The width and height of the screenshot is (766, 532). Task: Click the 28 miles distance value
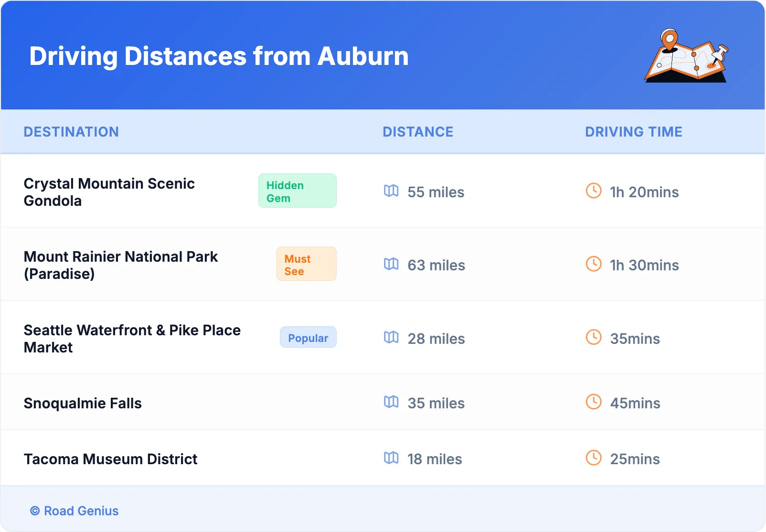point(436,339)
